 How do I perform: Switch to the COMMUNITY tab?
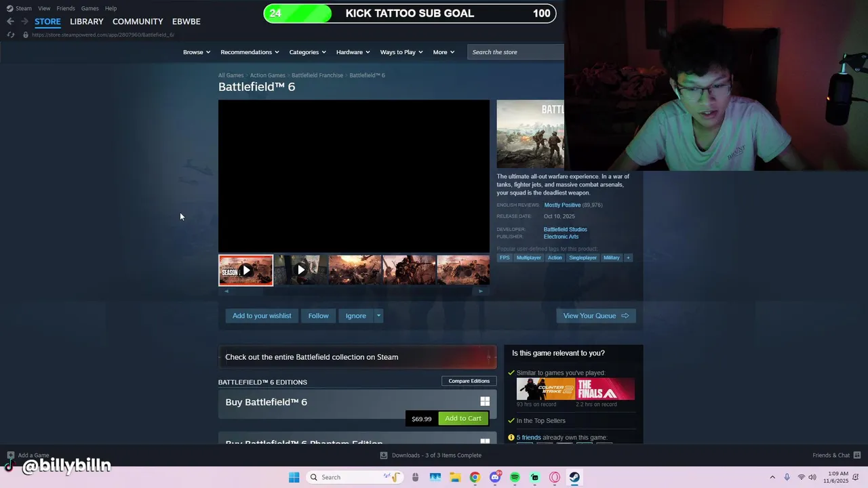(138, 22)
